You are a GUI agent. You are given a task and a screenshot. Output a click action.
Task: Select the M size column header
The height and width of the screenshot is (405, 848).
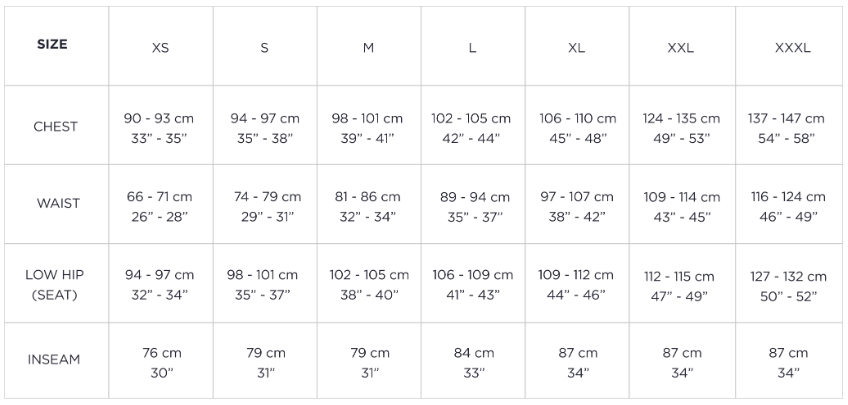[x=368, y=48]
